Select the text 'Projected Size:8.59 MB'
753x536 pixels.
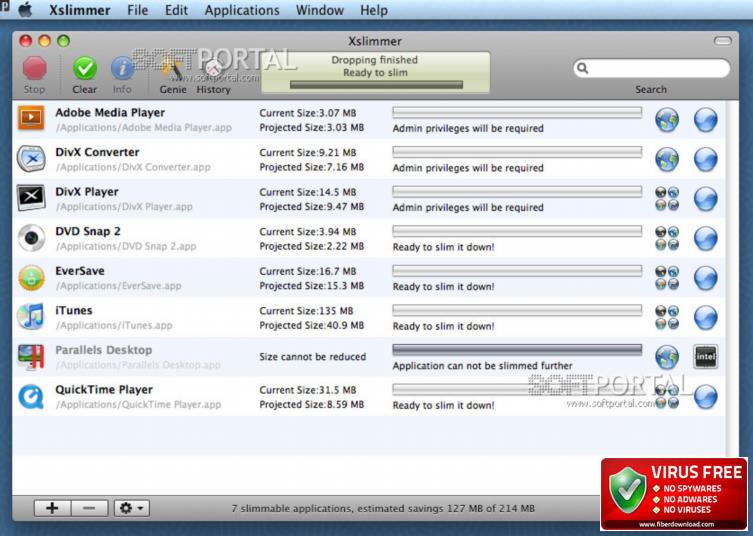coord(312,404)
